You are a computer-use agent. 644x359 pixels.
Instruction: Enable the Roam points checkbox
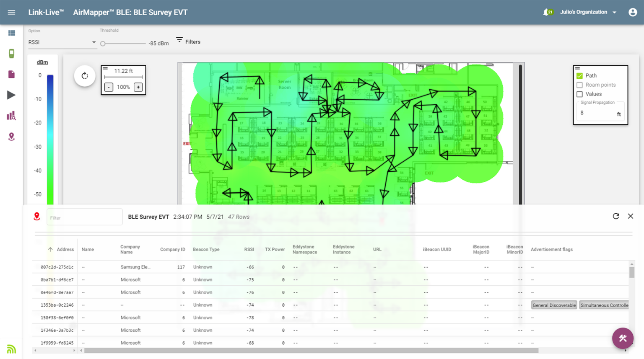pyautogui.click(x=580, y=85)
